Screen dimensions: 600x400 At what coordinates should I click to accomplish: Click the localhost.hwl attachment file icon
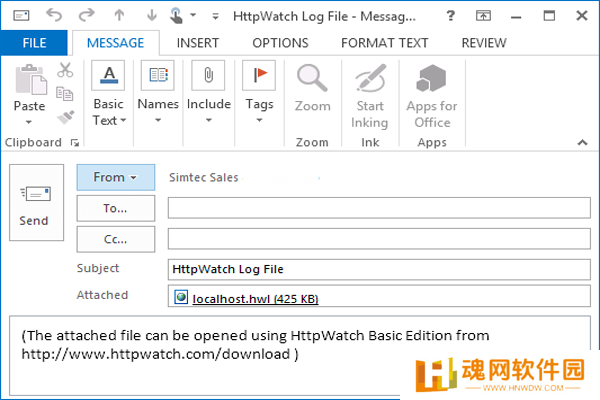click(181, 297)
